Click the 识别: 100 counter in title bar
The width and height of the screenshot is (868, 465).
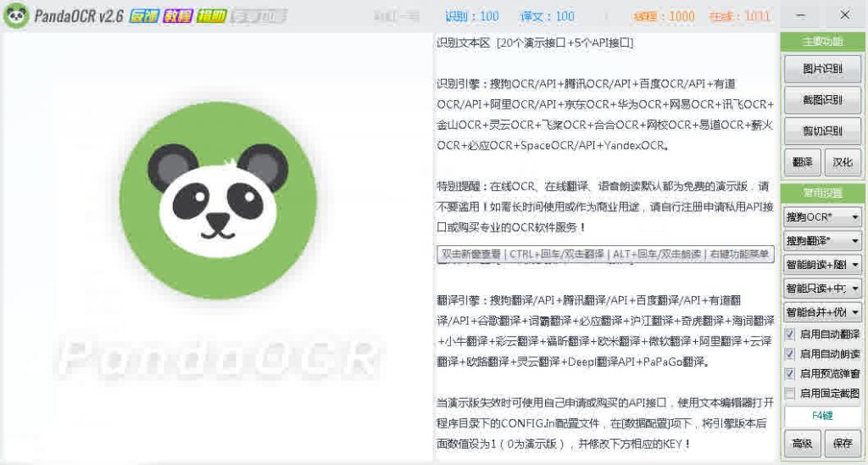(471, 17)
